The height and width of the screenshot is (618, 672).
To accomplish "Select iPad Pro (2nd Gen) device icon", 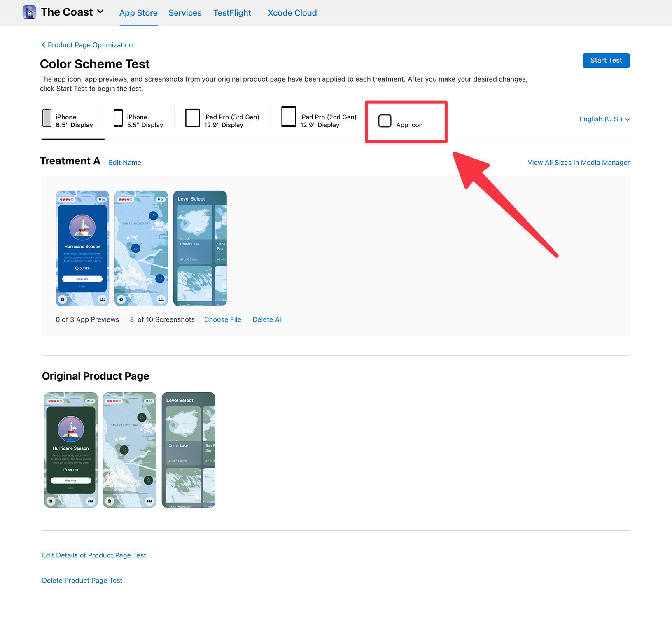I will pos(288,117).
